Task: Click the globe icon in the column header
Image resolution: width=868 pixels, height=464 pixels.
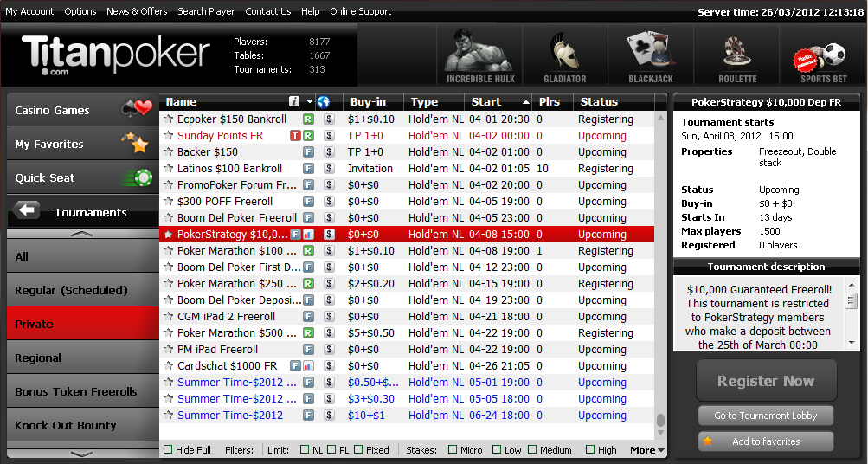Action: (324, 101)
